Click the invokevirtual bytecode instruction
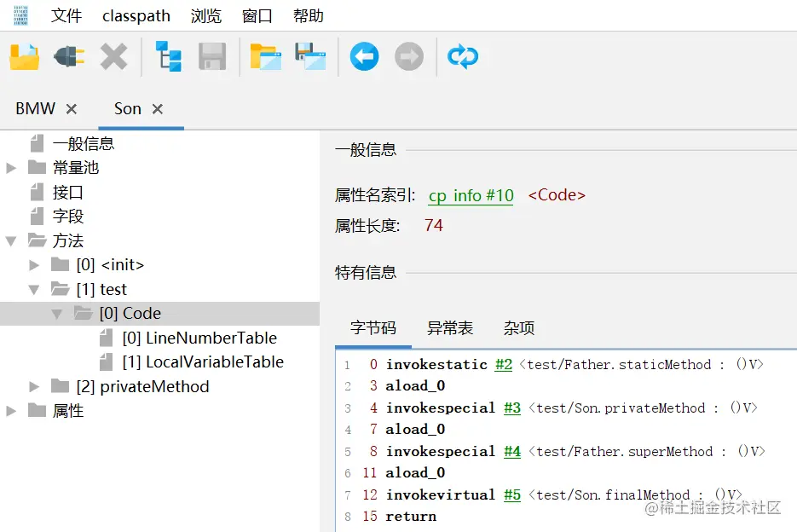The height and width of the screenshot is (532, 797). pos(440,494)
